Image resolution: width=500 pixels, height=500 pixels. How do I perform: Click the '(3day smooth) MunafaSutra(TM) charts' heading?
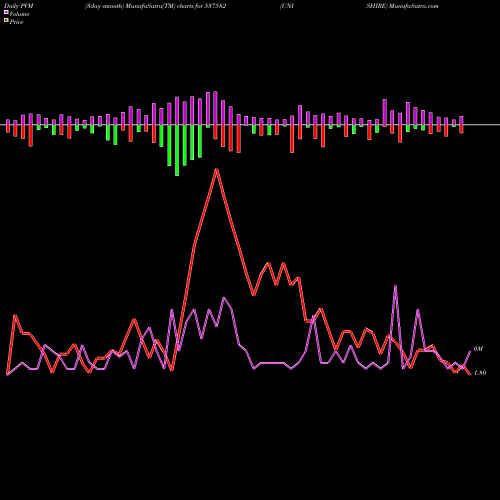[139, 6]
